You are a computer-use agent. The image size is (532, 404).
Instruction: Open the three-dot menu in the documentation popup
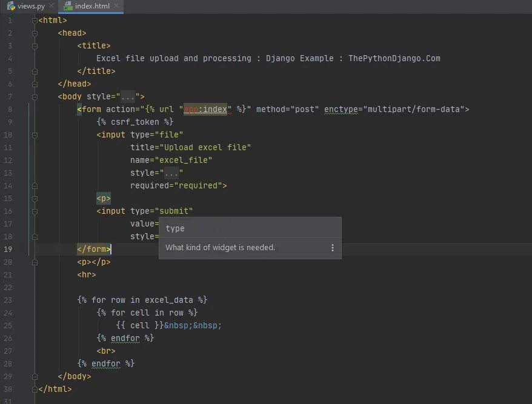(333, 248)
